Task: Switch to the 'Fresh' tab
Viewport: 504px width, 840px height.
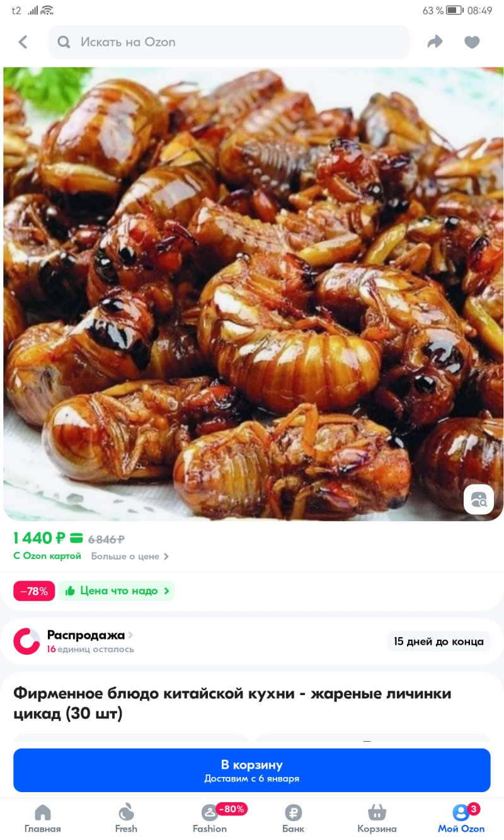Action: point(126,818)
